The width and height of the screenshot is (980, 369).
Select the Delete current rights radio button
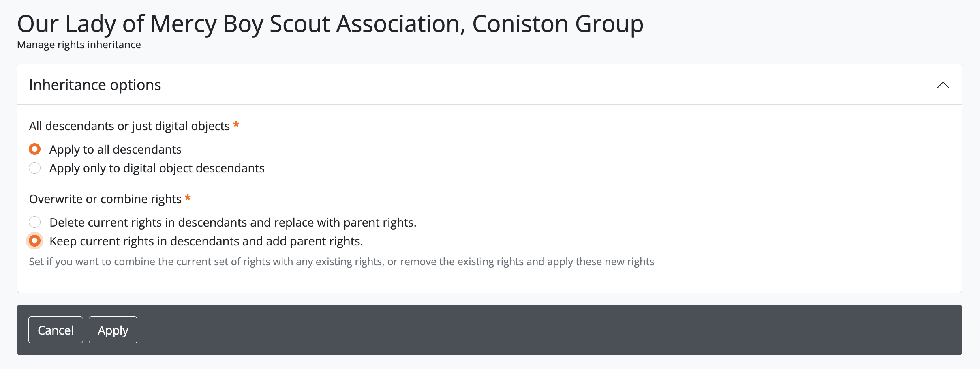[x=35, y=222]
